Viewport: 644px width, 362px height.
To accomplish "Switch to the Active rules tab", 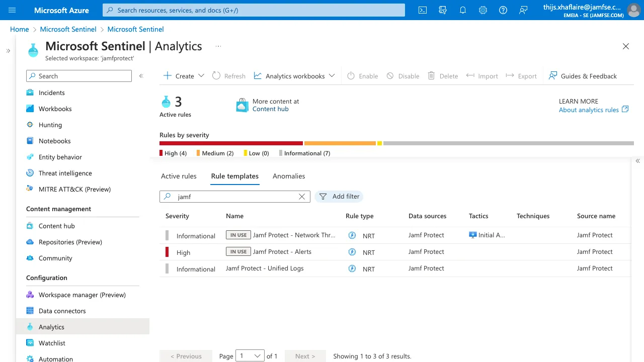I will coord(179,176).
